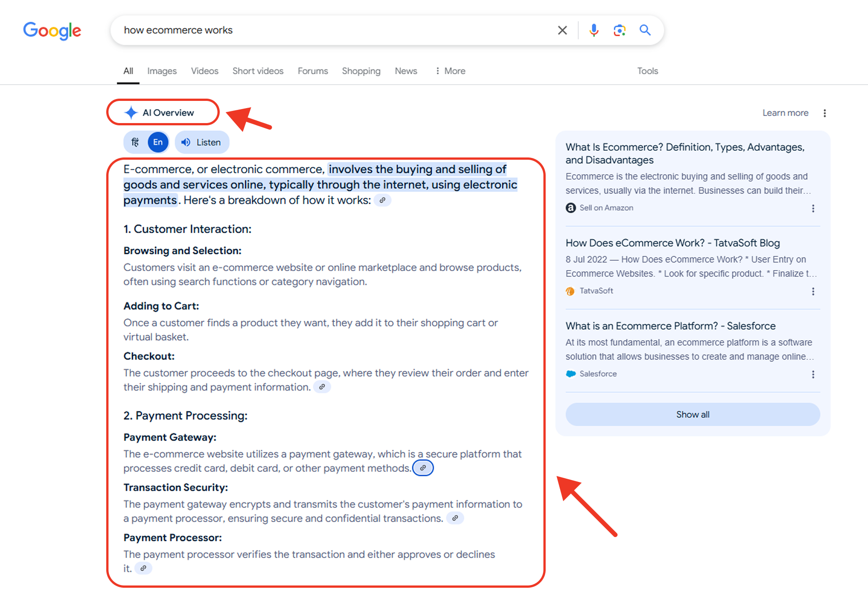
Task: Open Google Lens image search icon
Action: [x=619, y=30]
